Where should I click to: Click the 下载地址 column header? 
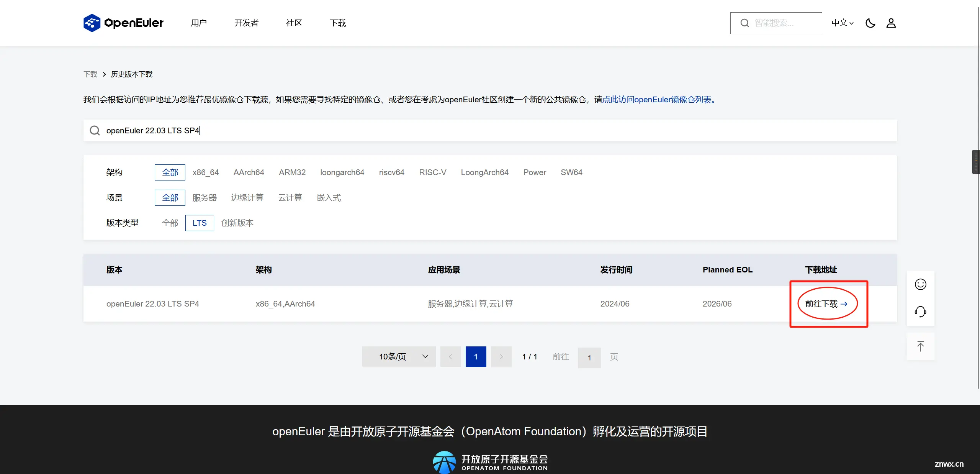[821, 270]
